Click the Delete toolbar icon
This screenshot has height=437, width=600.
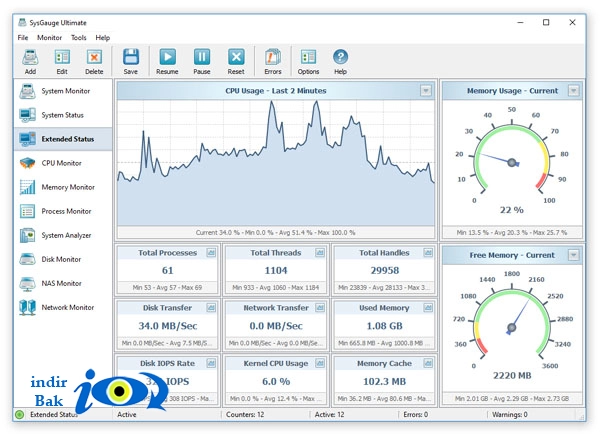pyautogui.click(x=94, y=57)
